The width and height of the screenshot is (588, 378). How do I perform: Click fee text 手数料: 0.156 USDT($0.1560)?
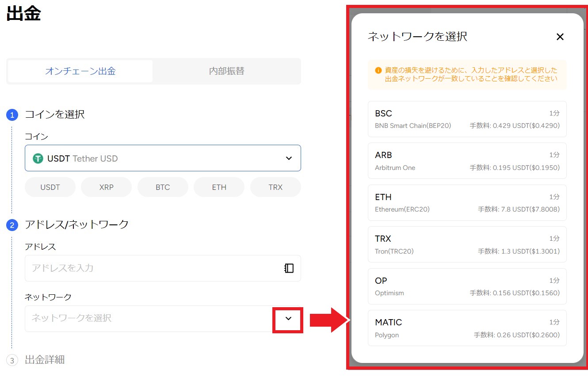(515, 293)
